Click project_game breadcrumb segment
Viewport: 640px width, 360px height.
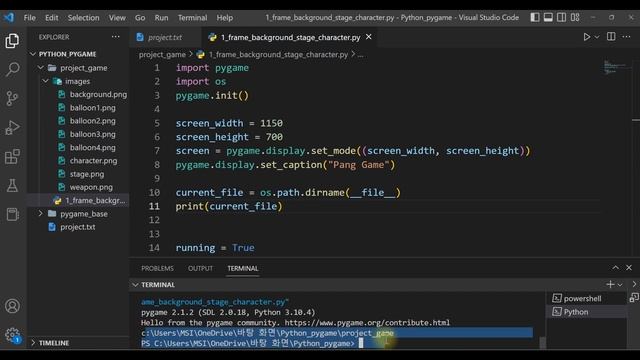tap(162, 54)
